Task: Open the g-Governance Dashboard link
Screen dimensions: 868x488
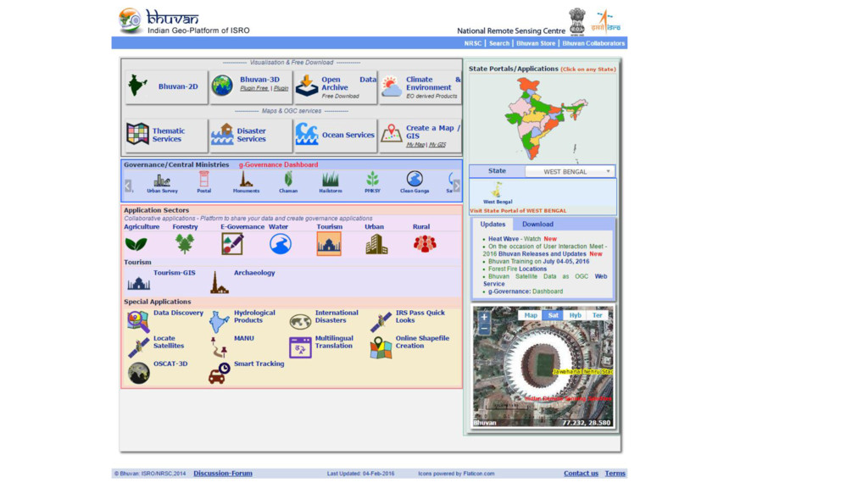Action: 278,165
